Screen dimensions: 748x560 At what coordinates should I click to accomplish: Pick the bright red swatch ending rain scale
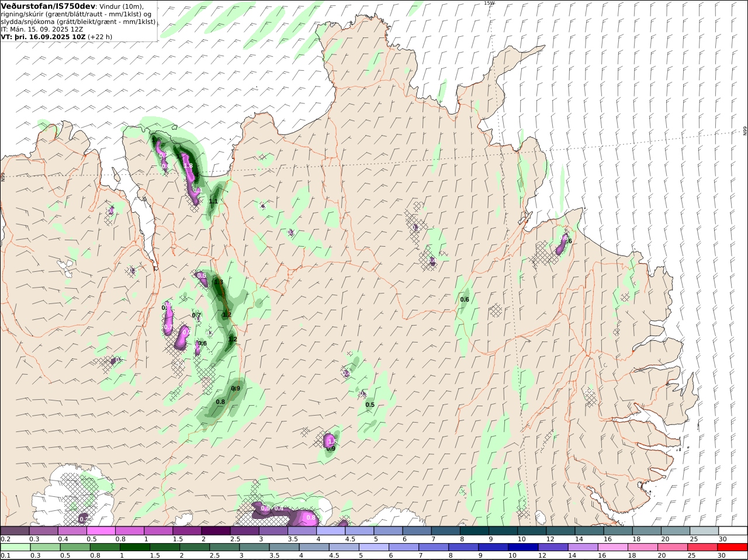(733, 547)
